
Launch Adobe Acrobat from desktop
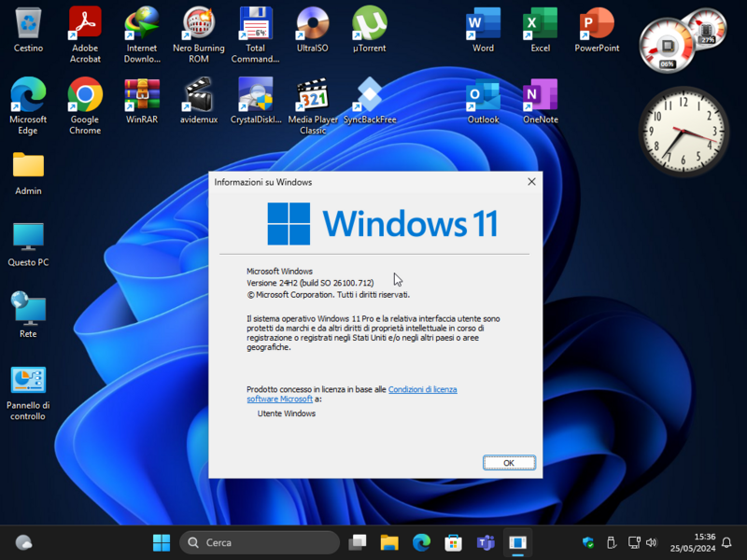click(x=85, y=34)
